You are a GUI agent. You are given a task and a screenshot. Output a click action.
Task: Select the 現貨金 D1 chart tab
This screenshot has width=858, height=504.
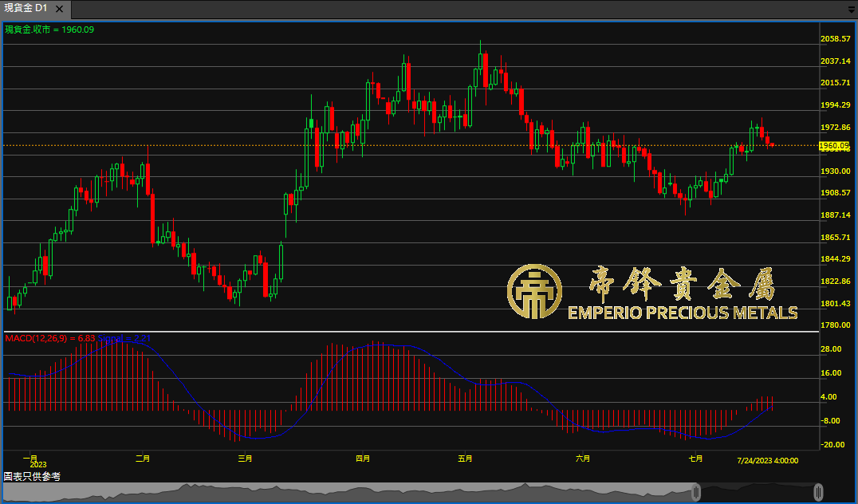(x=35, y=9)
